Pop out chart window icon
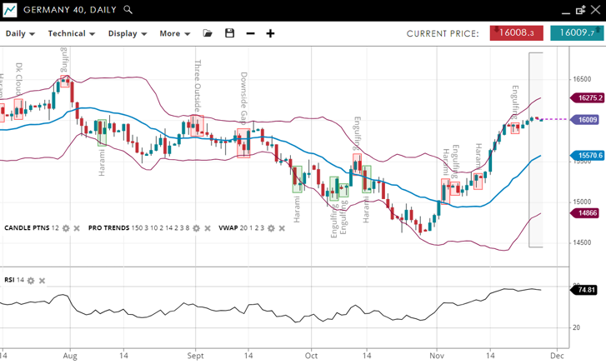606x364 pixels. (x=580, y=10)
